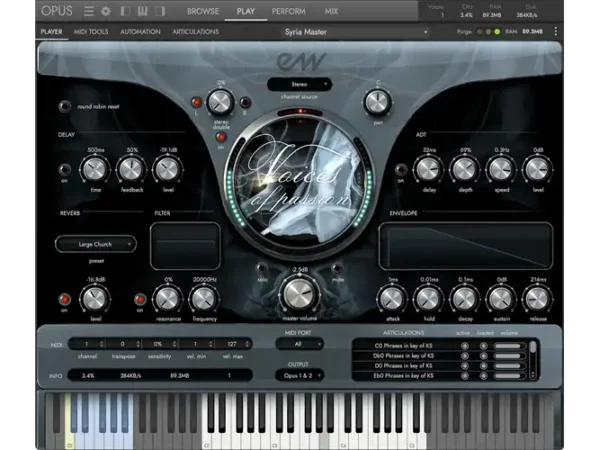The width and height of the screenshot is (600, 450).
Task: Step the transpose value
Action: (138, 344)
